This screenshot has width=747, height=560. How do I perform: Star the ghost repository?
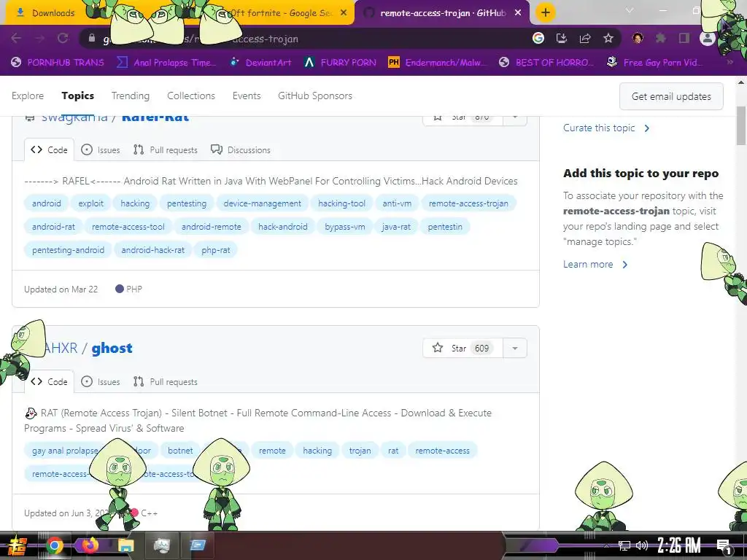tap(462, 348)
